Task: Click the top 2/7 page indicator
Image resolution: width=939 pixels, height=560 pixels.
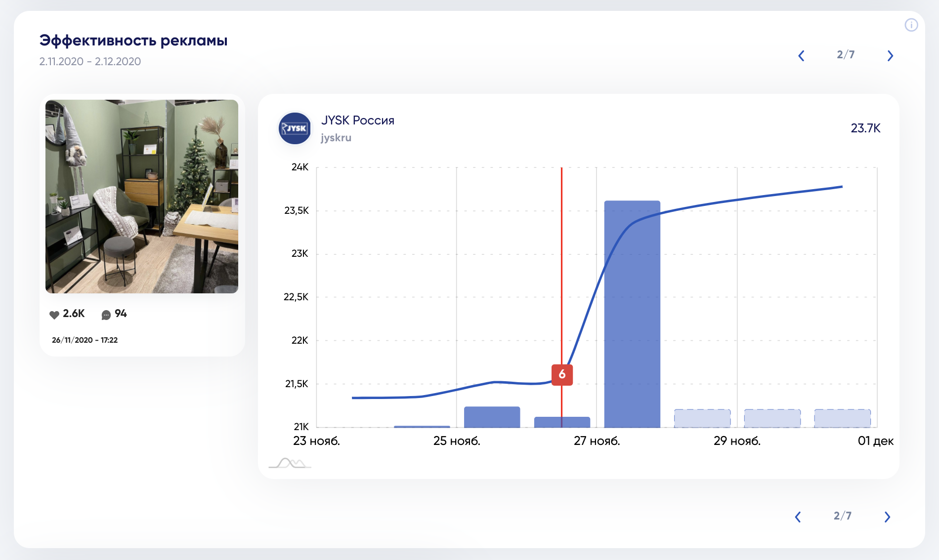Action: pyautogui.click(x=846, y=55)
